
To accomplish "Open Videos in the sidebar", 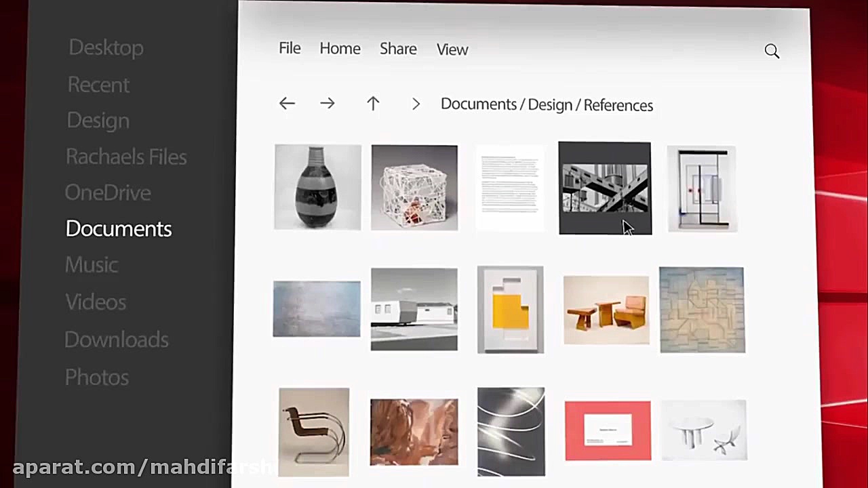I will pos(96,302).
